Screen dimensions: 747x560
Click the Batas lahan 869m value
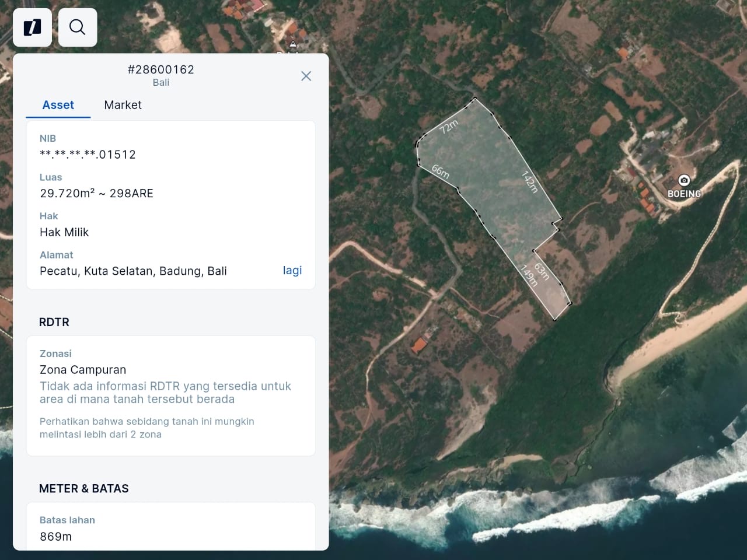pyautogui.click(x=55, y=537)
